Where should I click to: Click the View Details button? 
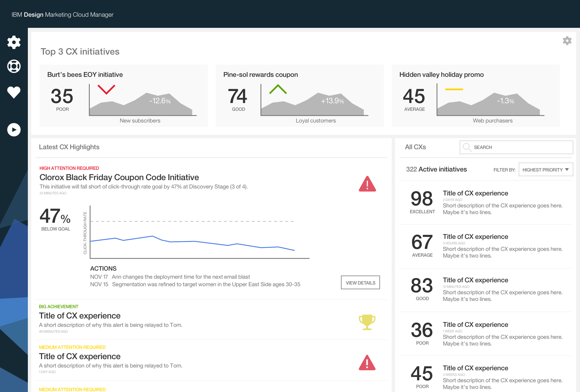(360, 283)
